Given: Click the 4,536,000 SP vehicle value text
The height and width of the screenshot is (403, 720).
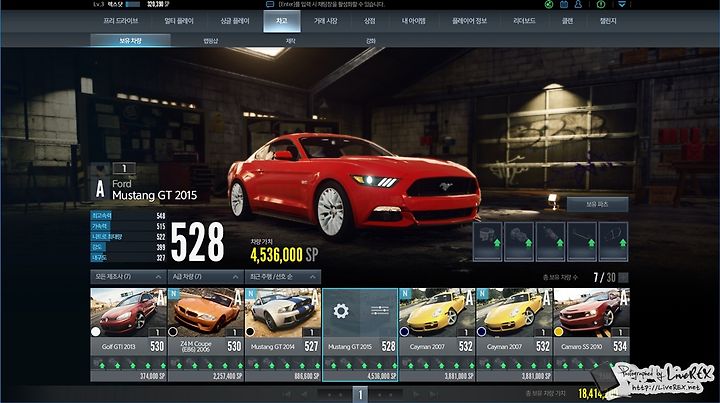Looking at the screenshot, I should click(284, 255).
